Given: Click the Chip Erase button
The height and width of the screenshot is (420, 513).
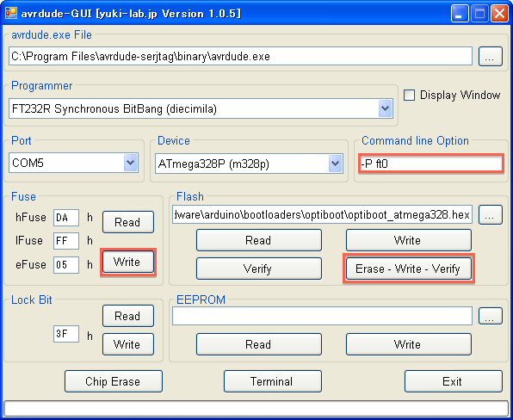Looking at the screenshot, I should point(114,381).
